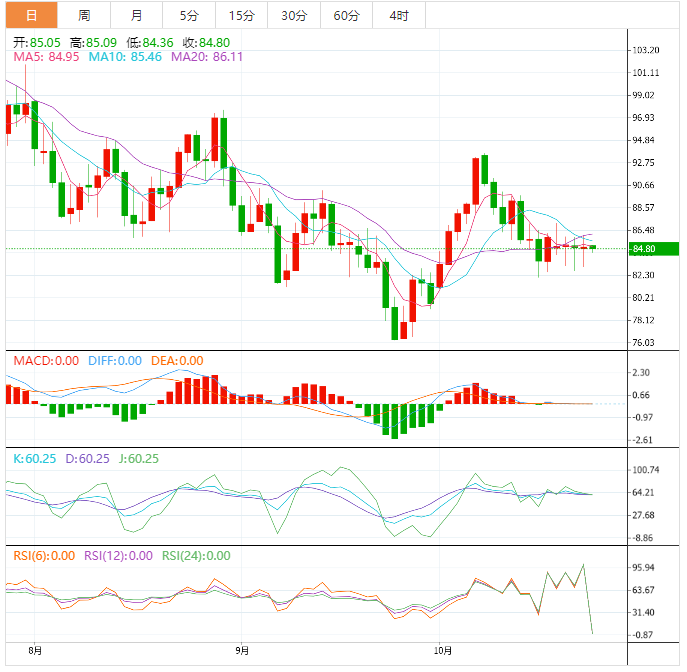Screen dimensions: 687x672
Task: Click the MA5 indicator label
Action: click(46, 57)
